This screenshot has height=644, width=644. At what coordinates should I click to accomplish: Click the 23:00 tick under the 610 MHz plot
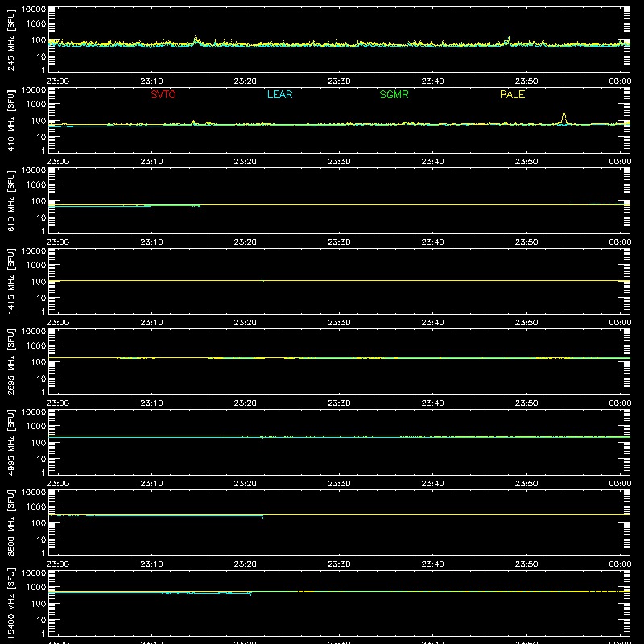click(58, 242)
